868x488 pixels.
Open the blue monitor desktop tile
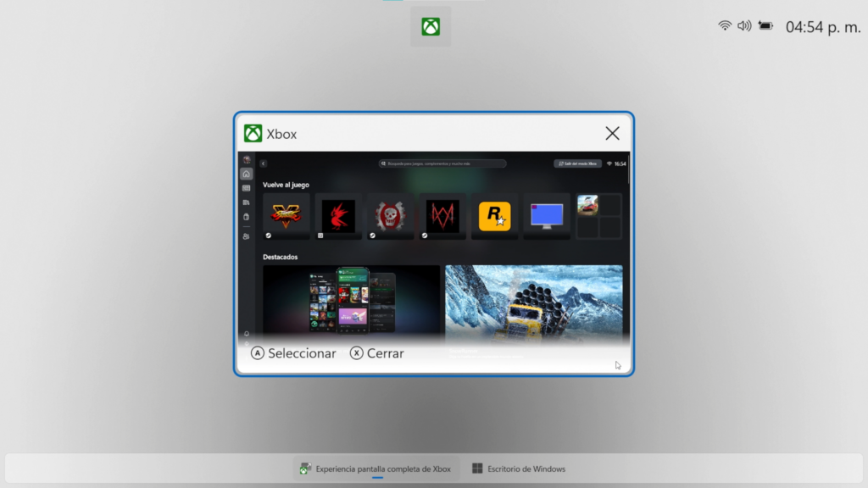click(x=547, y=216)
